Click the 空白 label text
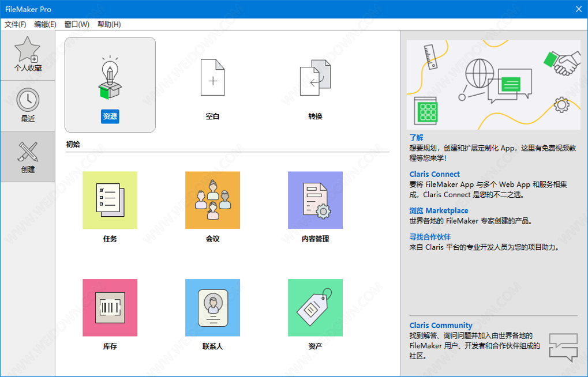Viewport: 588px width, 377px height. pos(212,116)
